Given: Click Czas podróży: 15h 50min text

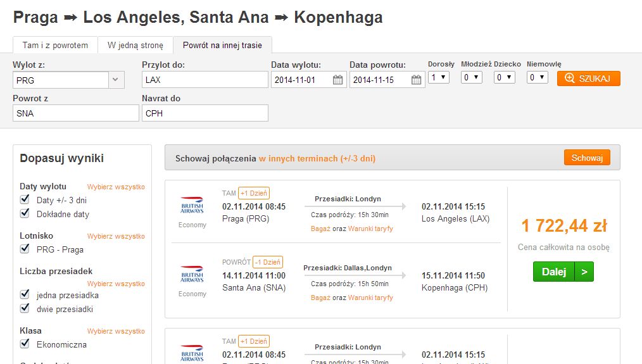Looking at the screenshot, I should coord(349,284).
